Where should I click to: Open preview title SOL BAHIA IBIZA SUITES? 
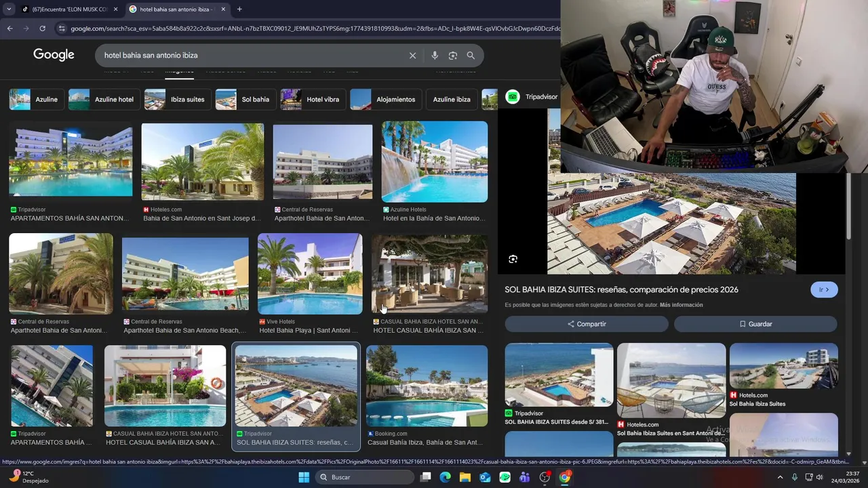click(621, 289)
